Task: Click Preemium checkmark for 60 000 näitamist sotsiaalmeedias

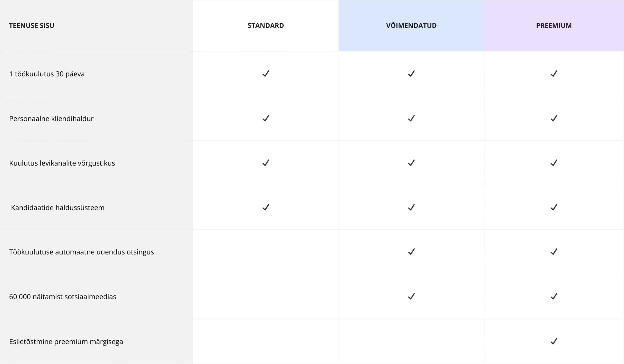Action: click(x=554, y=296)
